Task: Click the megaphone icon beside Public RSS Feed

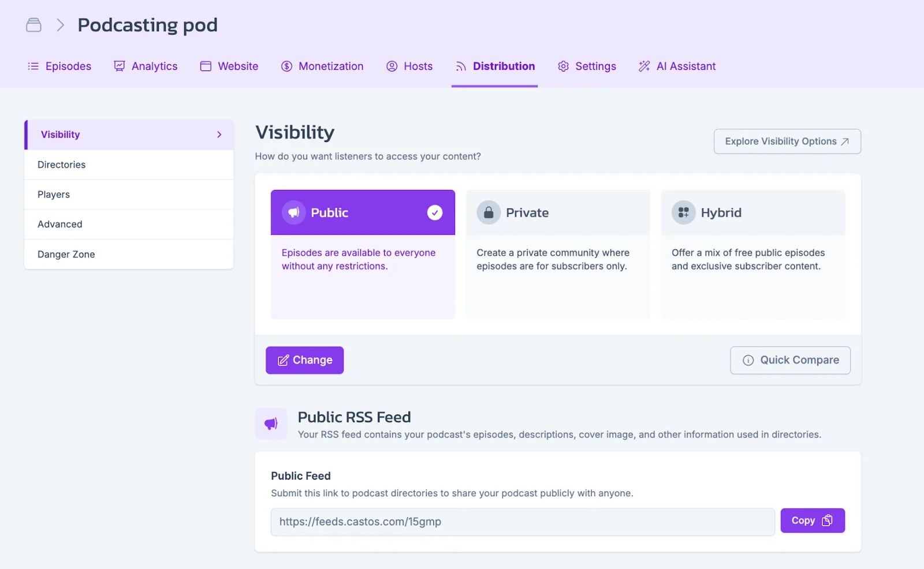Action: click(270, 423)
